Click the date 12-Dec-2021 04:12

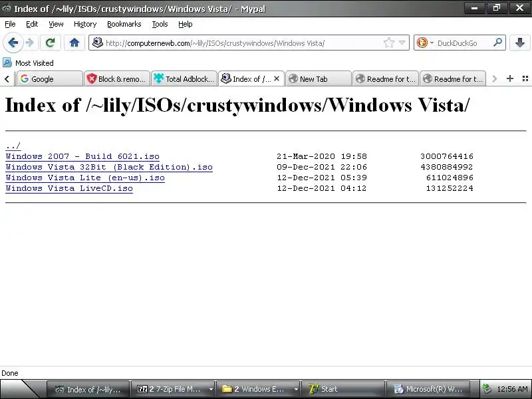point(322,188)
